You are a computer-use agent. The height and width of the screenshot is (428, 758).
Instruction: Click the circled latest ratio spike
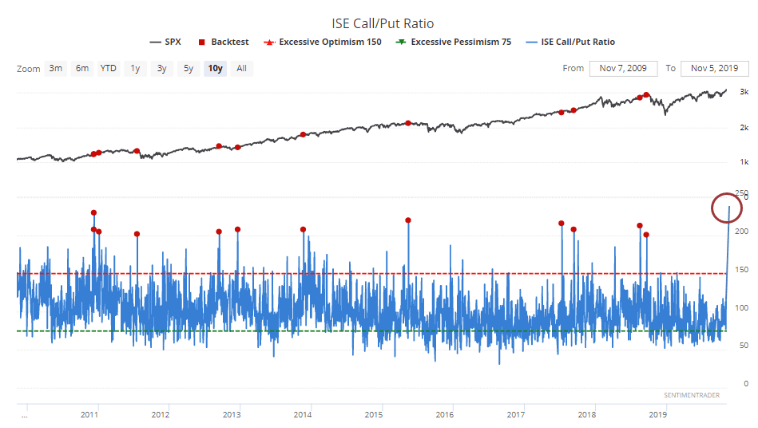(727, 207)
